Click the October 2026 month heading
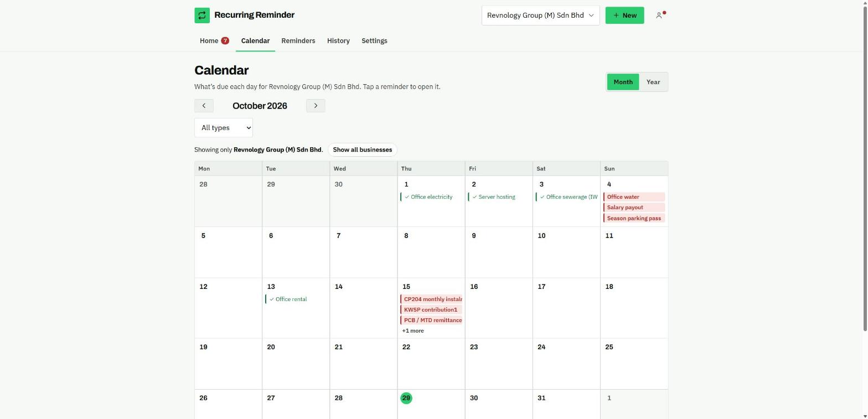Viewport: 868px width, 419px height. click(260, 106)
